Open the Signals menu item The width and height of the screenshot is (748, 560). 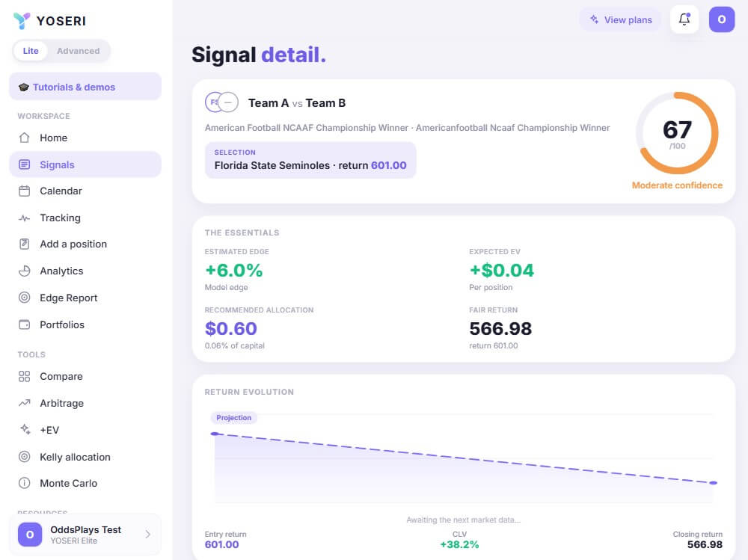click(x=85, y=164)
